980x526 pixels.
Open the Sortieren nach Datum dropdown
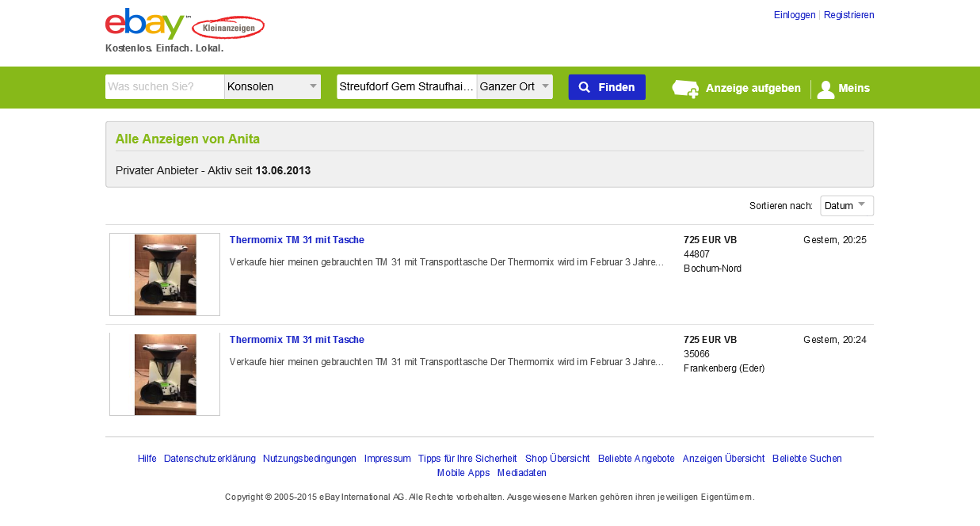[x=847, y=206]
